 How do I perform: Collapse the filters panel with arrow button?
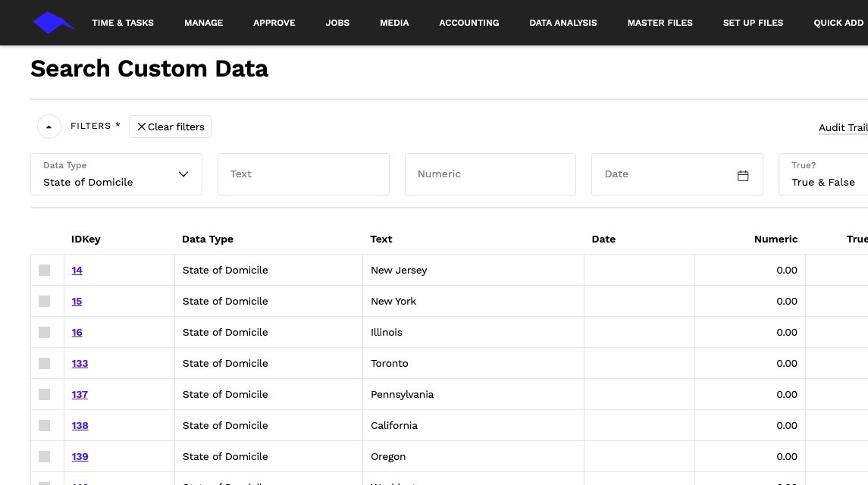[x=49, y=127]
